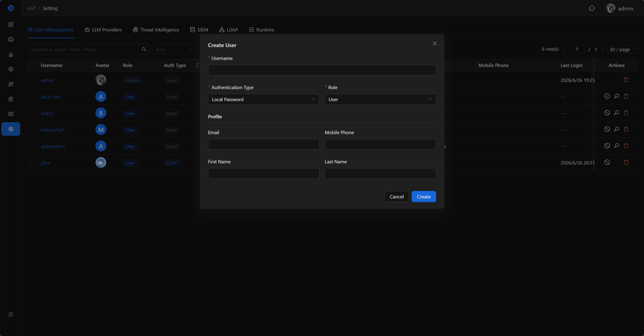Click the Create button
644x336 pixels.
[x=424, y=196]
